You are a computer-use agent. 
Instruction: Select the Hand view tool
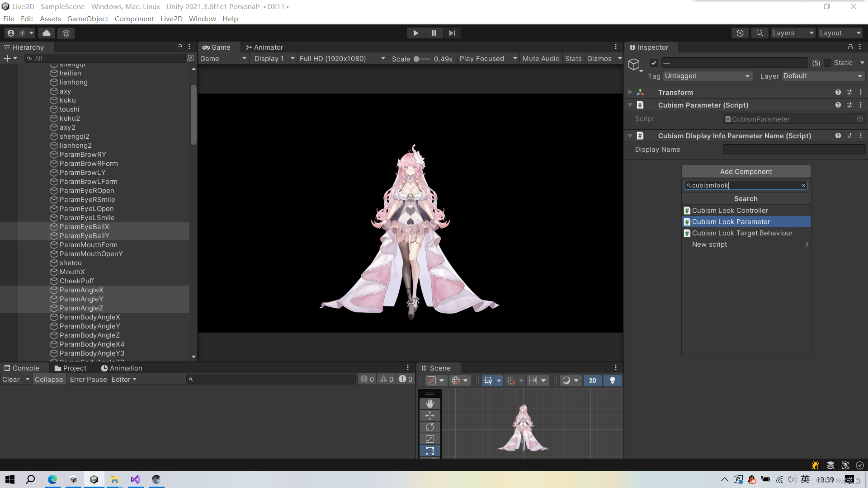coord(429,404)
